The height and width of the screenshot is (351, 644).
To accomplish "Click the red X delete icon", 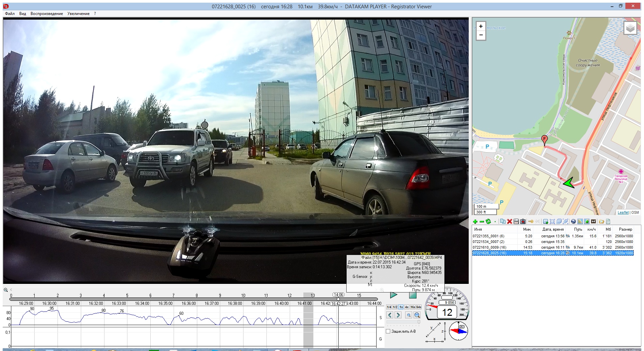I will coord(509,222).
